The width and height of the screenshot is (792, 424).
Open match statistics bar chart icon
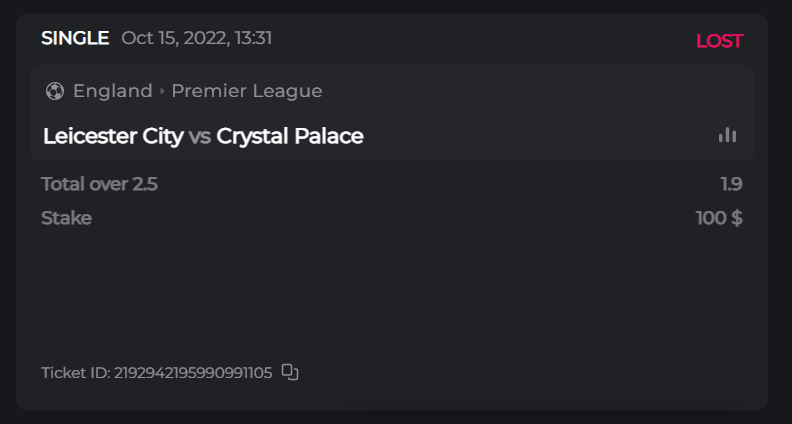(727, 135)
